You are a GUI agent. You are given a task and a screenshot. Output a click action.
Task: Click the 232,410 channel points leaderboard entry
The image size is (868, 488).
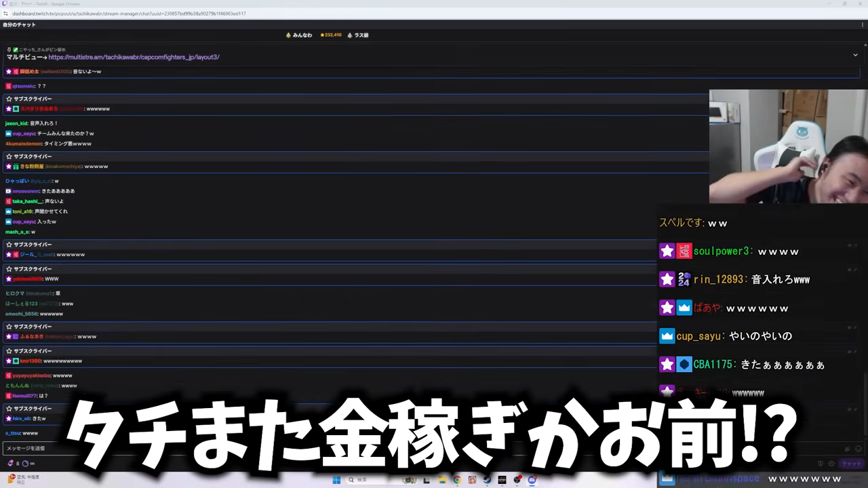(x=331, y=35)
